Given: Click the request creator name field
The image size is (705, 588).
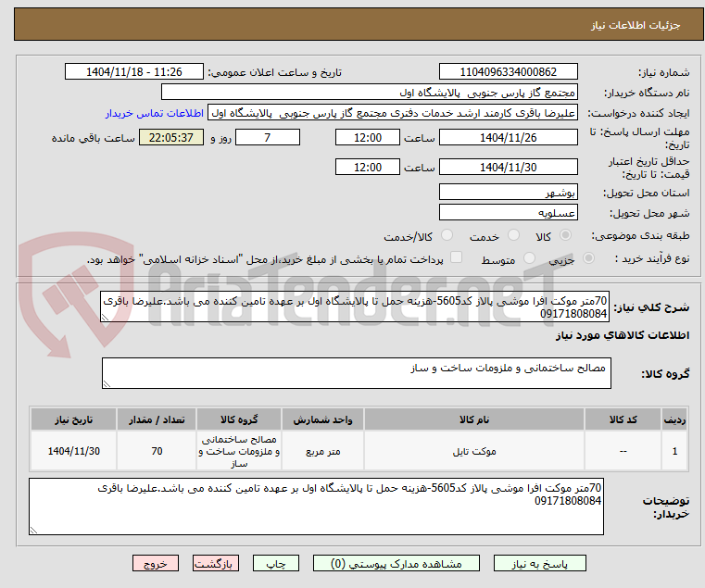Looking at the screenshot, I should (393, 113).
